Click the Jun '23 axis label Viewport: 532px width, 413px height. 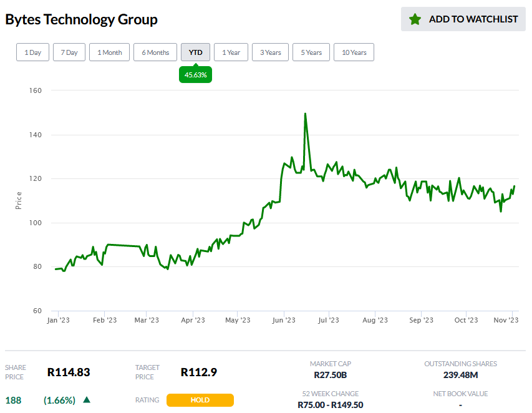(284, 320)
